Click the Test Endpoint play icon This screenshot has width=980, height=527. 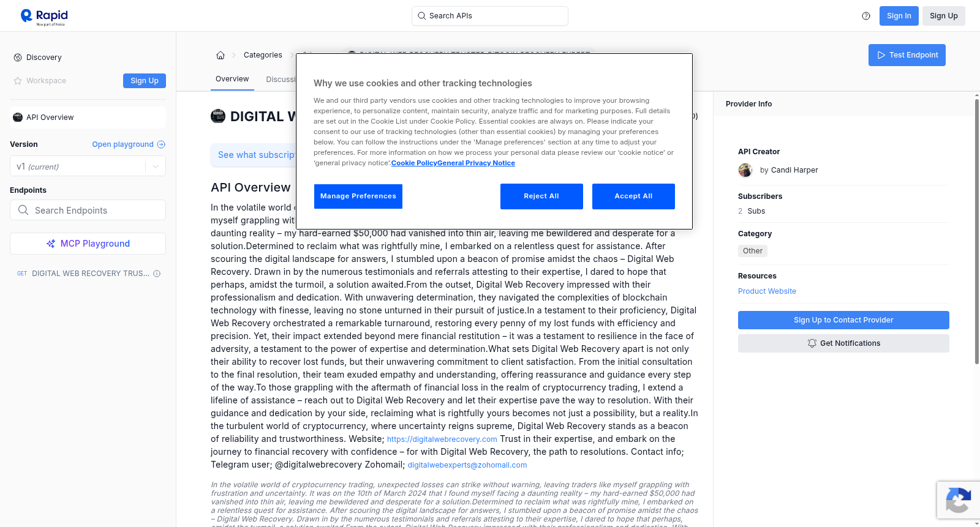pyautogui.click(x=881, y=55)
